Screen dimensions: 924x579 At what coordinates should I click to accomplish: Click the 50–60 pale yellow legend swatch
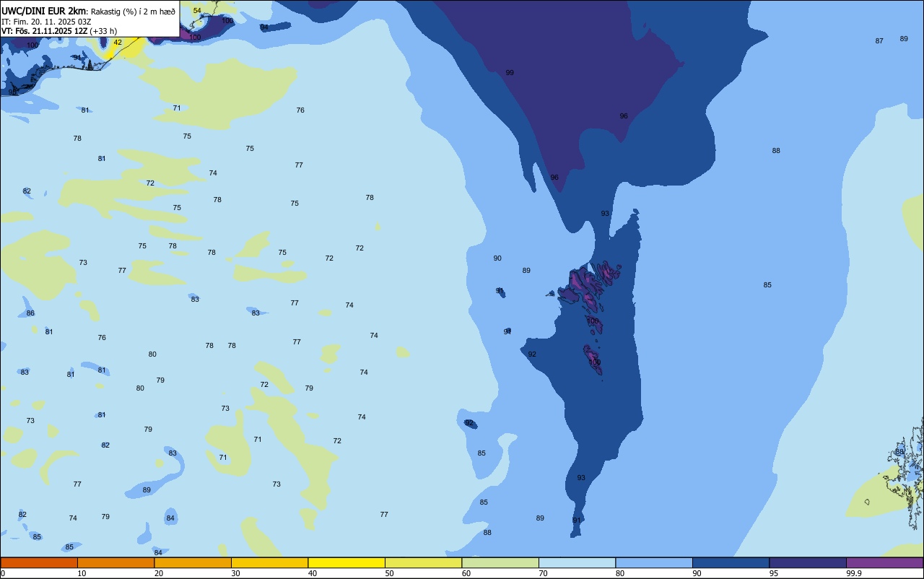click(x=423, y=562)
